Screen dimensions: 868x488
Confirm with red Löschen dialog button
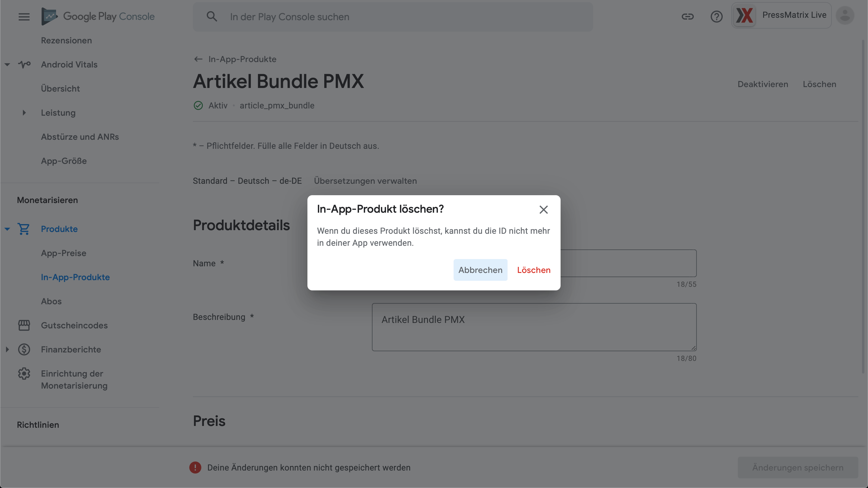click(534, 270)
